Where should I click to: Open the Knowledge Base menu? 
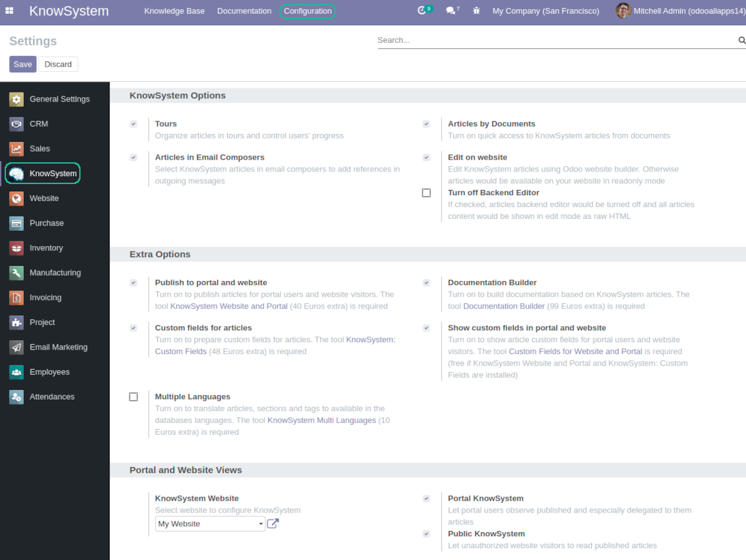[x=174, y=11]
